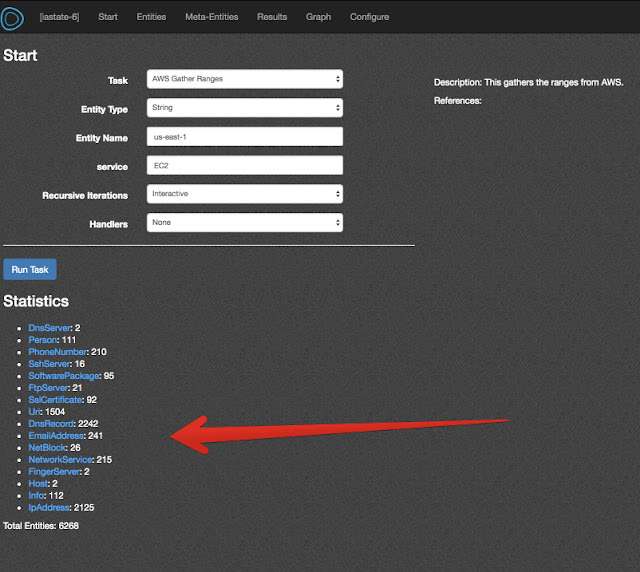Open the NetworkService statistics link
This screenshot has height=572, width=640.
pos(60,460)
